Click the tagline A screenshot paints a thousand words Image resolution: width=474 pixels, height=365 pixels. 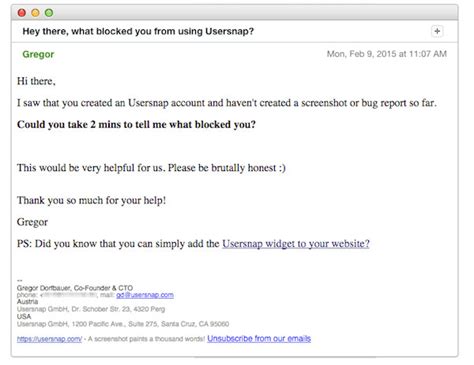point(146,339)
